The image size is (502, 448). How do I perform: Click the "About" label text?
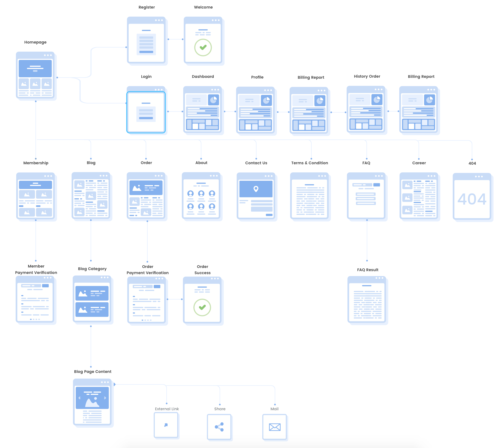201,163
